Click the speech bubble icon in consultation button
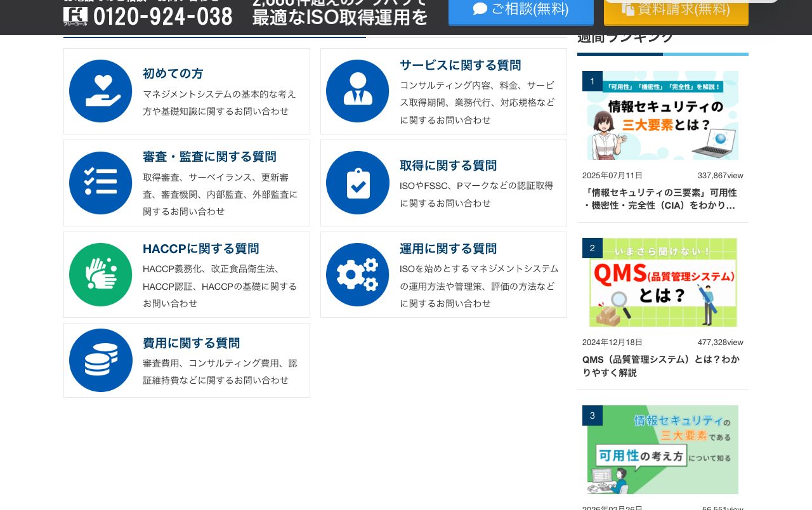Image resolution: width=812 pixels, height=510 pixels. (x=480, y=9)
